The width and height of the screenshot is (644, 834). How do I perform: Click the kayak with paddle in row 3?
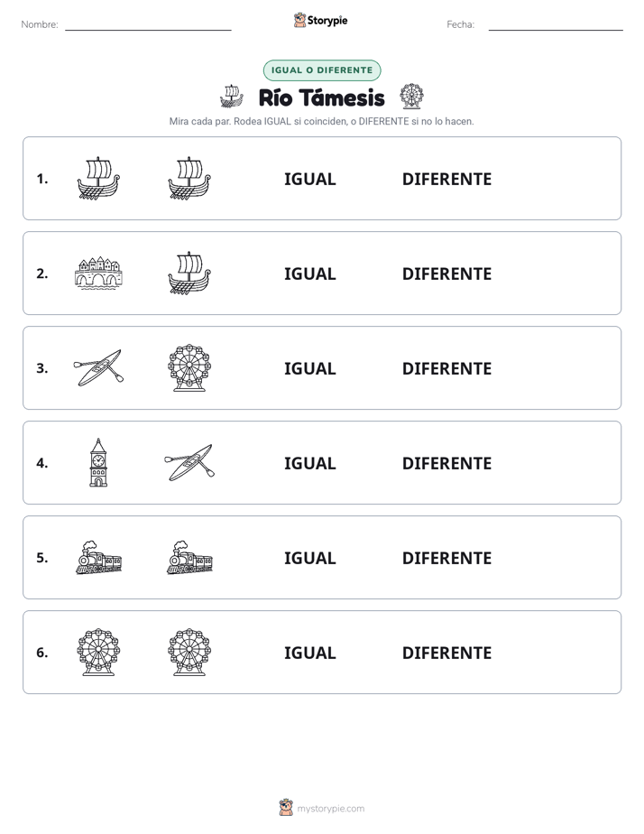(98, 367)
